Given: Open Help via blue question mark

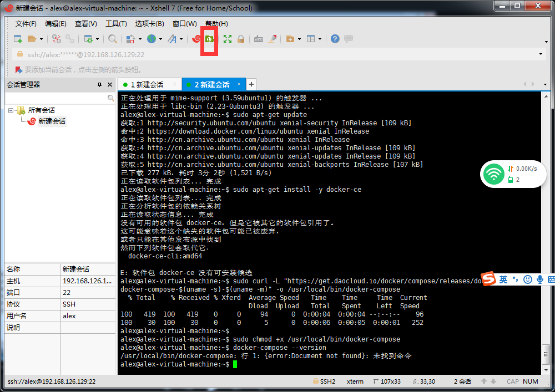Looking at the screenshot, I should click(335, 39).
